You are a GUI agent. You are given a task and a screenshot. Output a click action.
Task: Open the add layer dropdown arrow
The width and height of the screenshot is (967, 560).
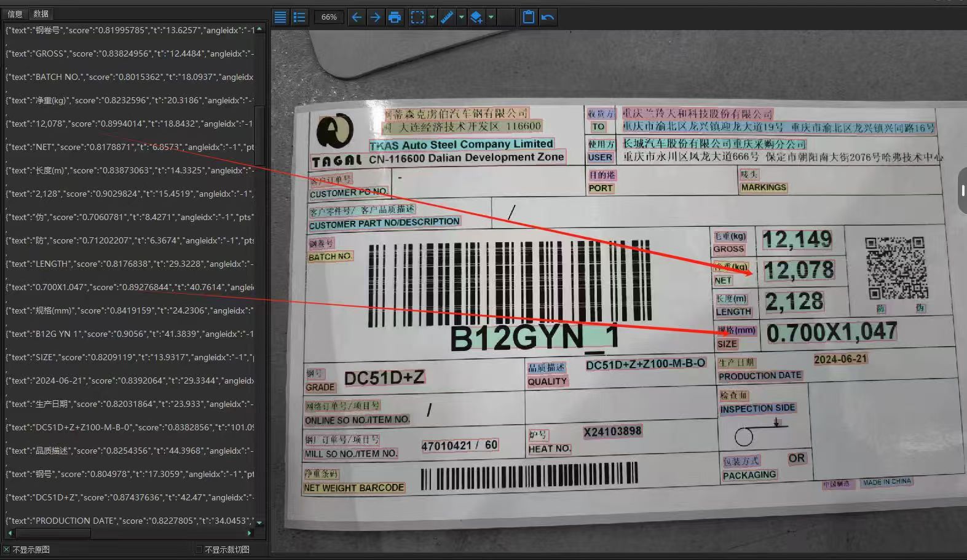(491, 17)
